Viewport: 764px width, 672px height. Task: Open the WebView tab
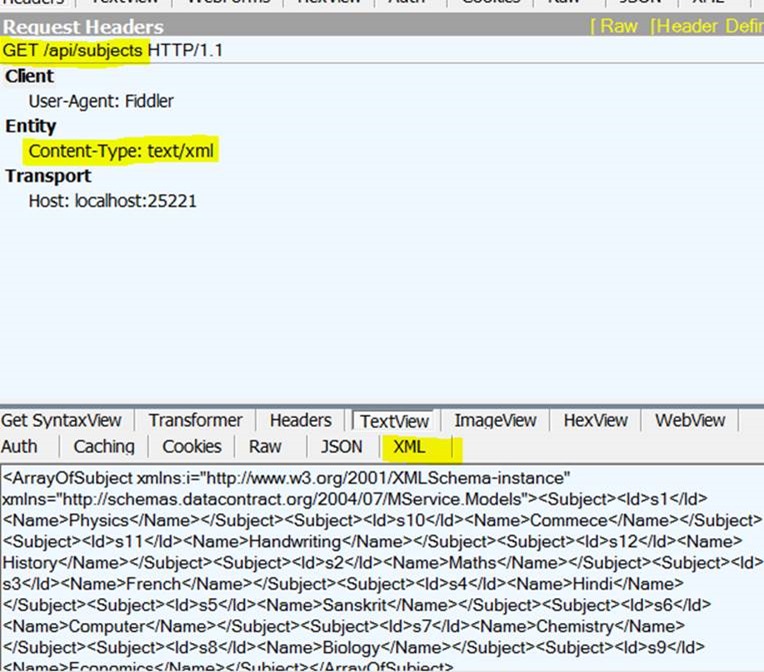pos(690,420)
